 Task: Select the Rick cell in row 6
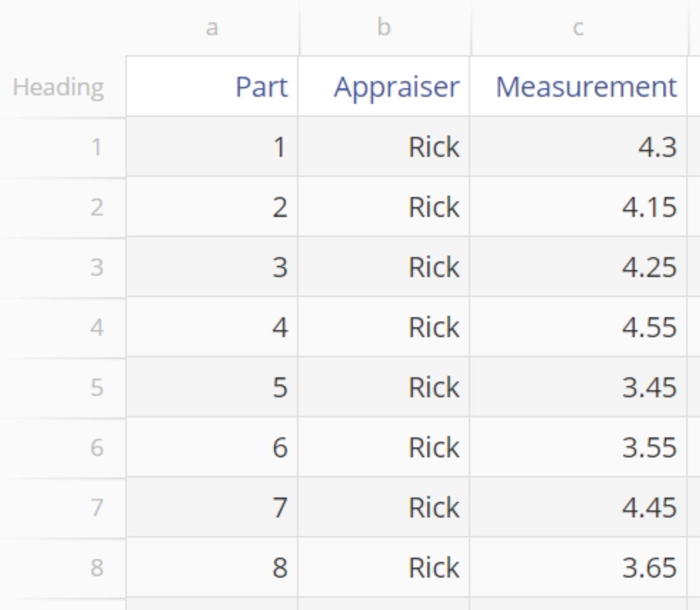[x=384, y=447]
